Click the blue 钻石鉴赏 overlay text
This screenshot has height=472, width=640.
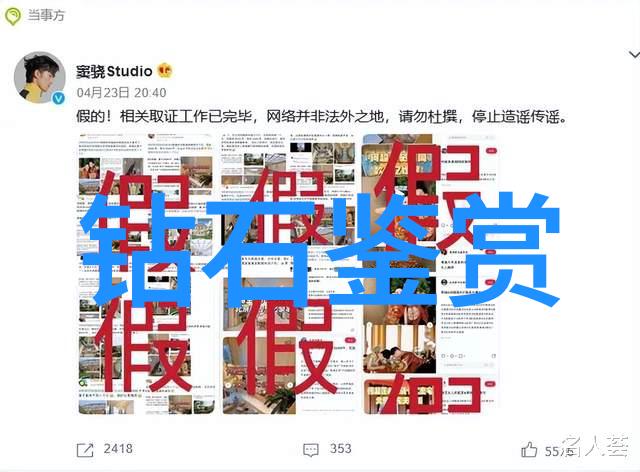click(x=321, y=249)
